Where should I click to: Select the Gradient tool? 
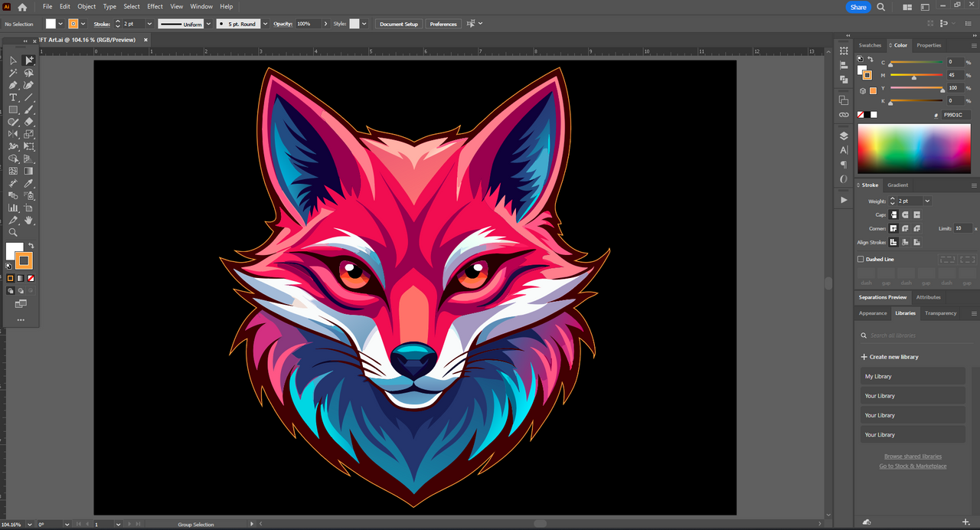[29, 171]
